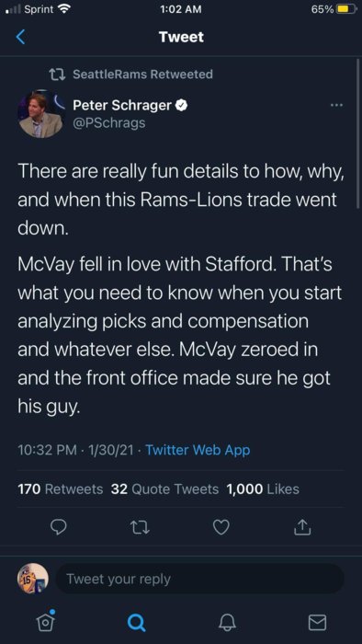362x644 pixels.
Task: Click the vertical scrollbar indicator
Action: click(x=358, y=134)
